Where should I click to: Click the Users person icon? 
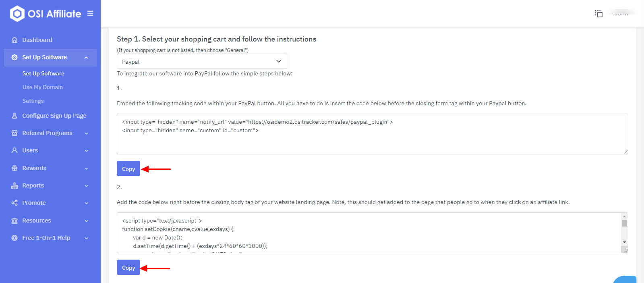coord(14,150)
